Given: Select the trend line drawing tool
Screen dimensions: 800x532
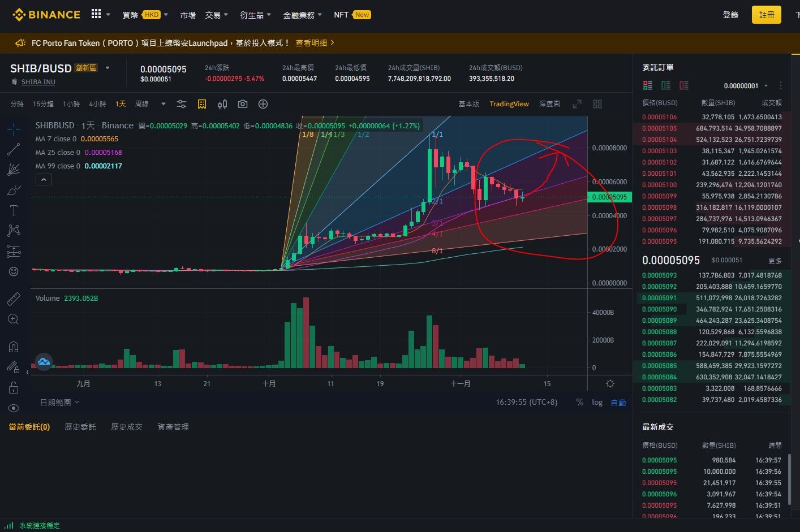Looking at the screenshot, I should point(14,149).
